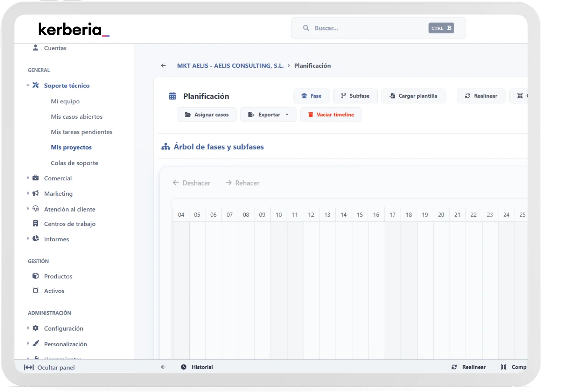Click the hierarchy icon beside Árbol de fases
This screenshot has height=392, width=578.
(x=166, y=147)
